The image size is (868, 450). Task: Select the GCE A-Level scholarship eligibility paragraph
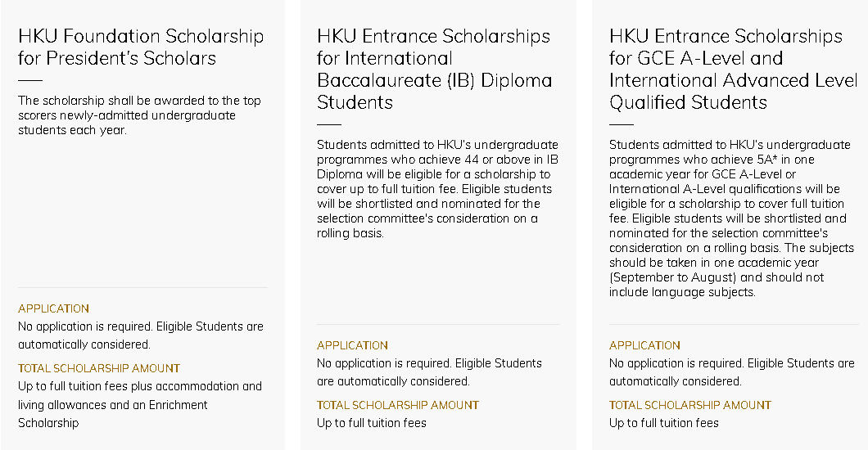click(732, 218)
